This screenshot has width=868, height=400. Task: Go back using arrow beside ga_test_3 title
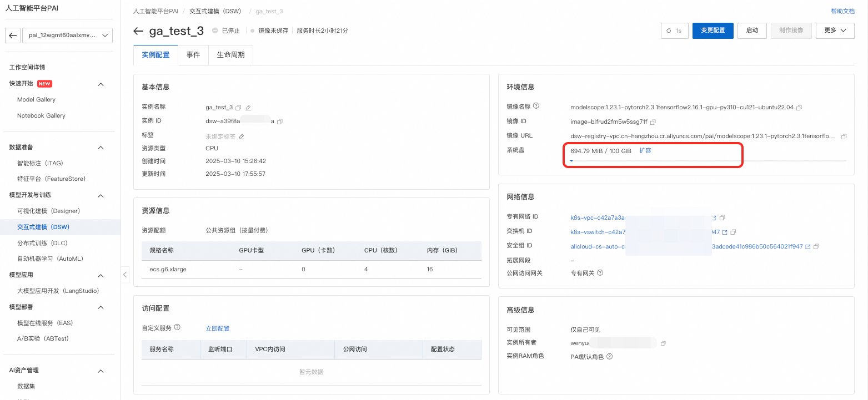coord(139,31)
